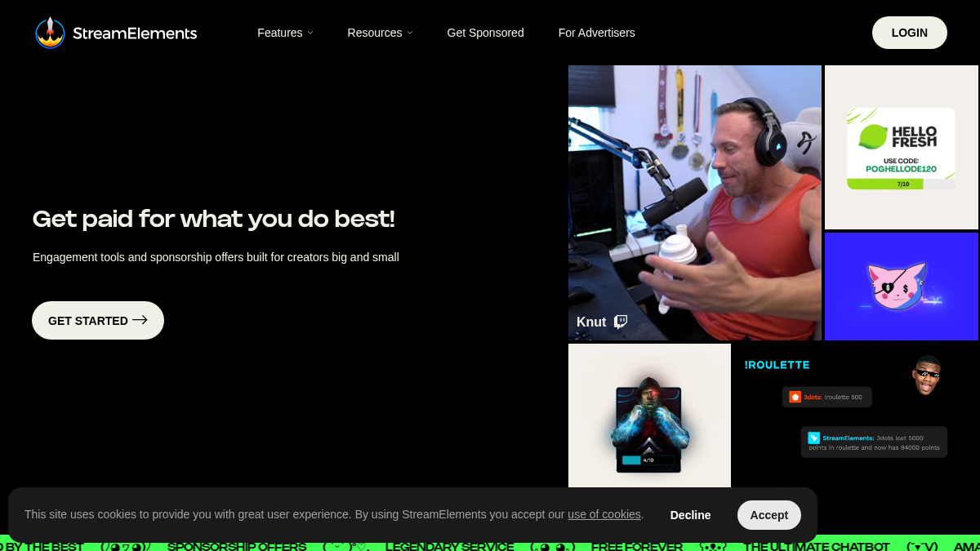Go to Get Sponsored page
Screen dimensions: 980x551
(x=485, y=33)
